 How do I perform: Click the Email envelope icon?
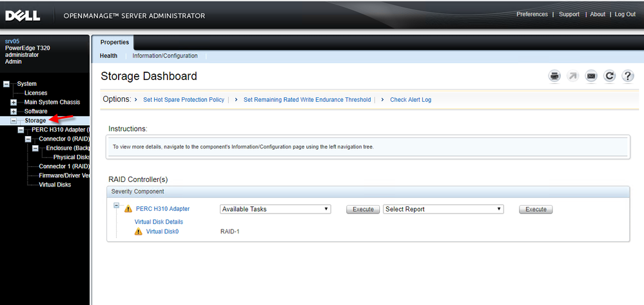(591, 76)
